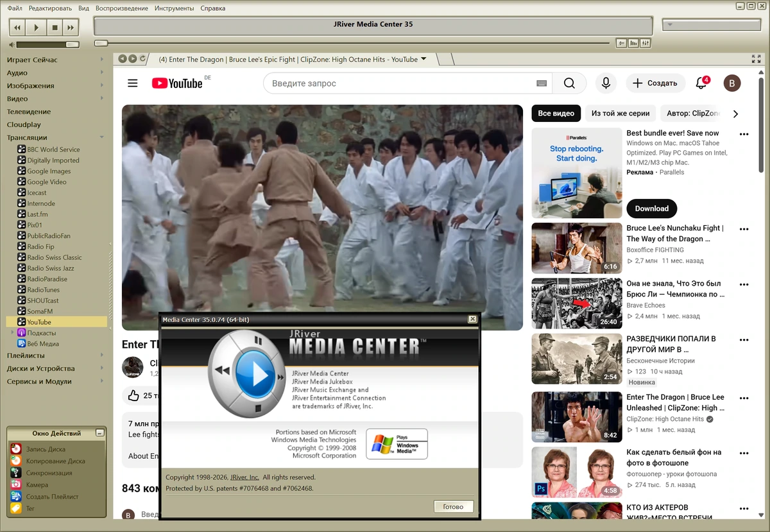Open the Редактировать menu

[x=51, y=8]
